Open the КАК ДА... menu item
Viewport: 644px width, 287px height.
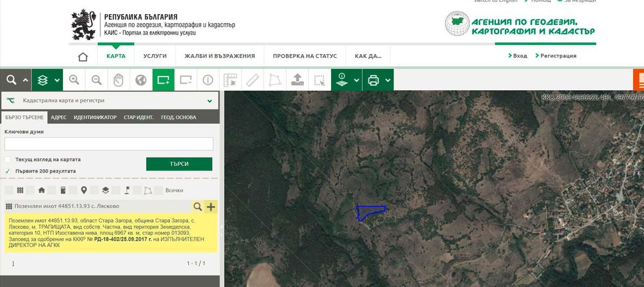[368, 56]
